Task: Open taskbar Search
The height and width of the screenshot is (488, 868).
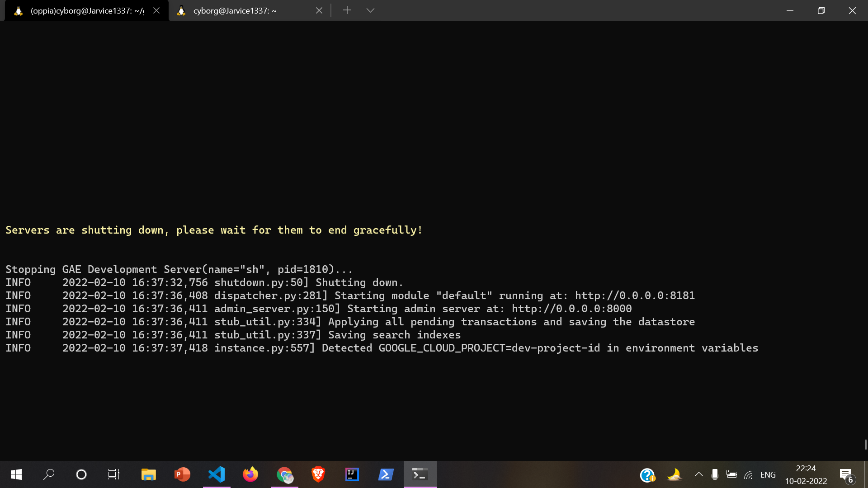Action: (49, 474)
